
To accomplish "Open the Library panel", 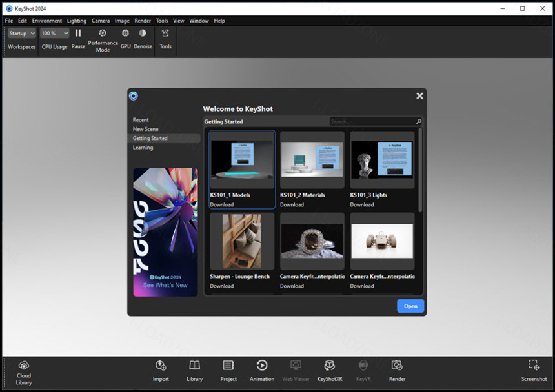I will pos(195,370).
